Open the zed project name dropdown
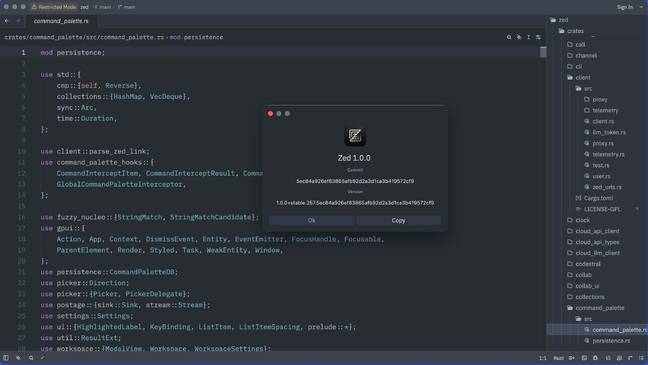 coord(84,7)
